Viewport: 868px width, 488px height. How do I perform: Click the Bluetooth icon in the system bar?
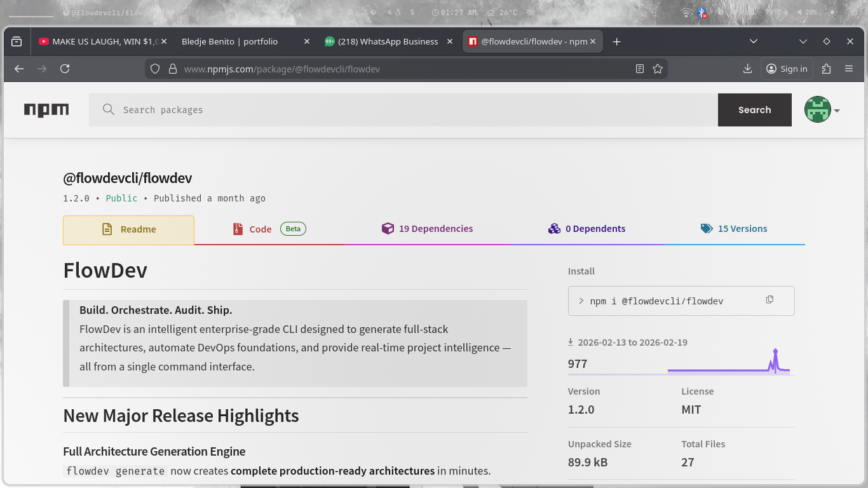click(702, 13)
